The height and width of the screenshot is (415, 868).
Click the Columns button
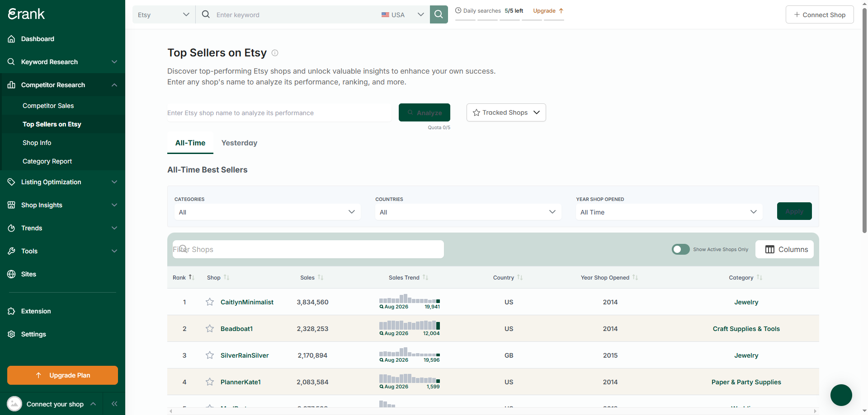[784, 249]
